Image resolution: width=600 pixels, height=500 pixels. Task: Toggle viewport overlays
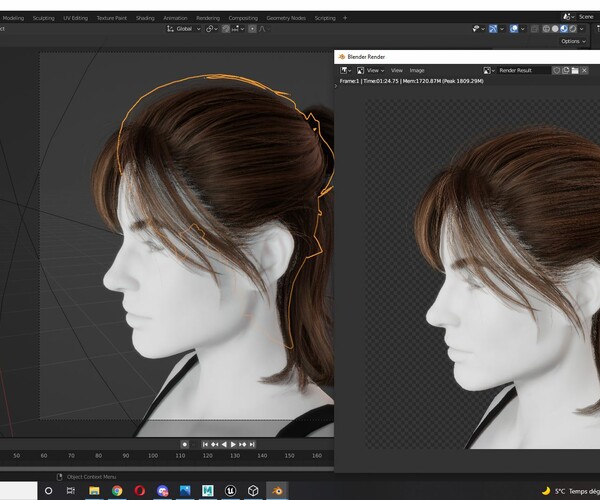(514, 29)
